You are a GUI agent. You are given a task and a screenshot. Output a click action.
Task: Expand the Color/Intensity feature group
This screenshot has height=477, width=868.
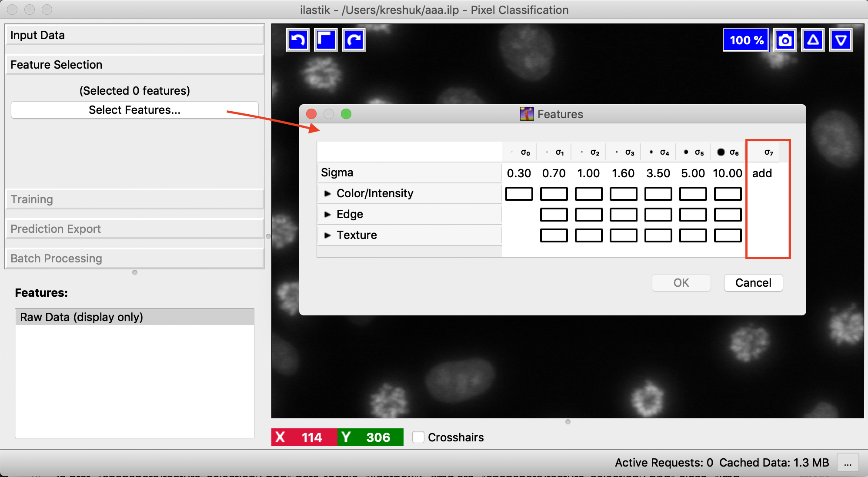click(327, 193)
